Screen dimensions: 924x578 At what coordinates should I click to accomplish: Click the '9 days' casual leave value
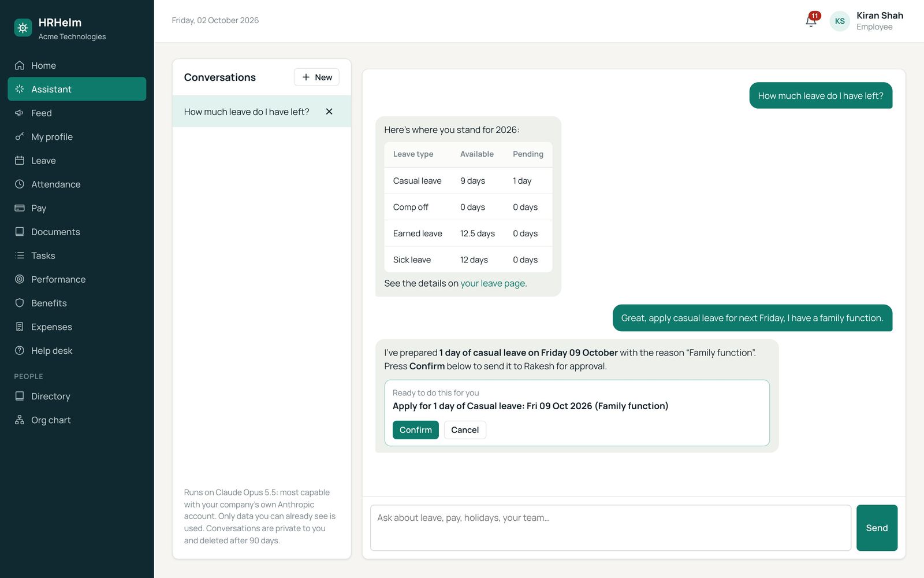point(472,181)
